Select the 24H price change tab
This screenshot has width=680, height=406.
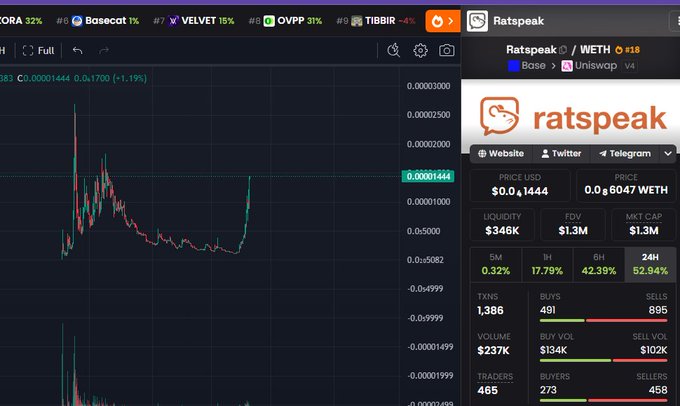[650, 264]
